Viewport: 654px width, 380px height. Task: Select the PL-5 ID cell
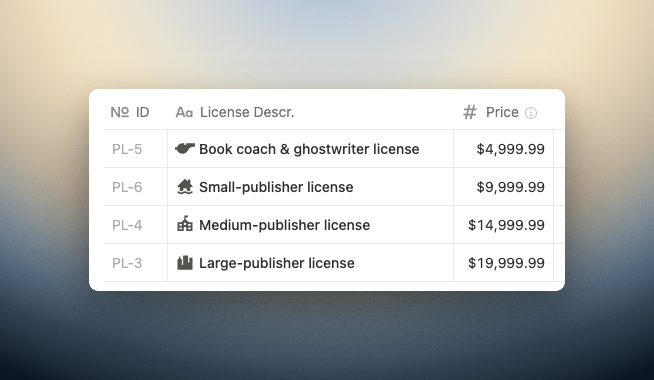pyautogui.click(x=136, y=149)
